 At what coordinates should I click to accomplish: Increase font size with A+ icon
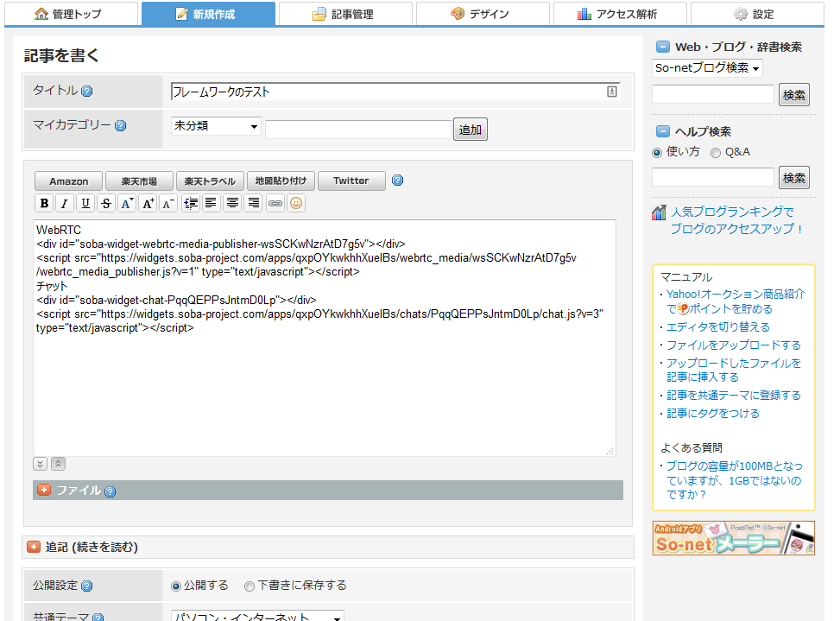point(148,203)
